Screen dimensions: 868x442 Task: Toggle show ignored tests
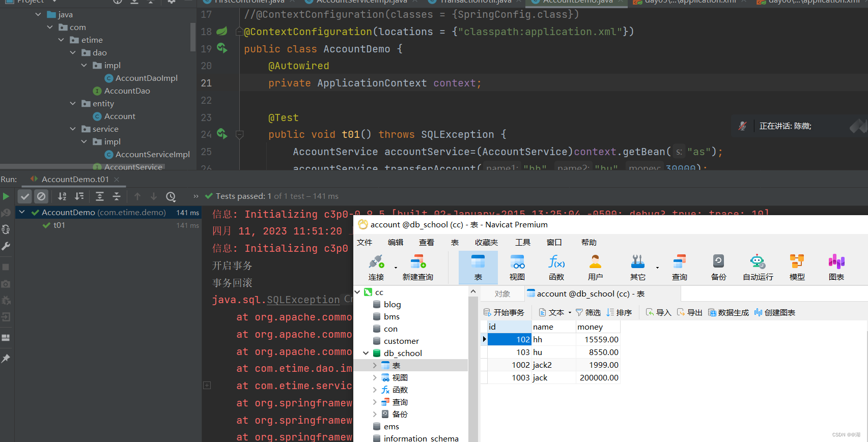click(41, 196)
